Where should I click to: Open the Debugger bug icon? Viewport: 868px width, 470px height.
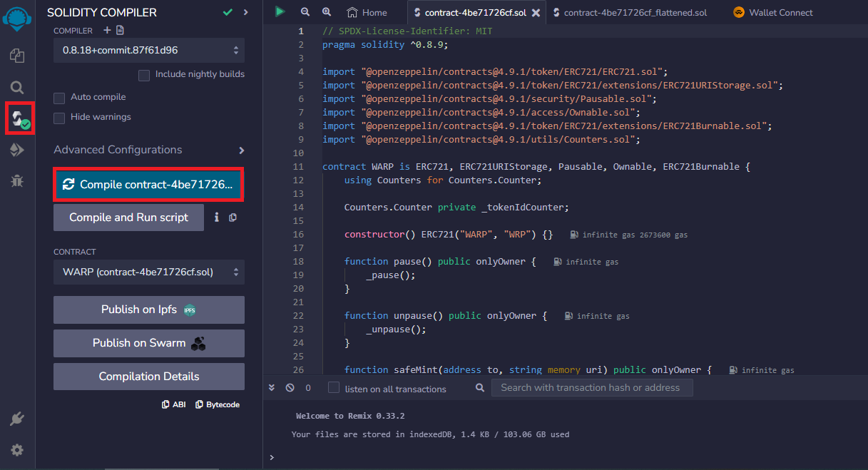coord(17,181)
